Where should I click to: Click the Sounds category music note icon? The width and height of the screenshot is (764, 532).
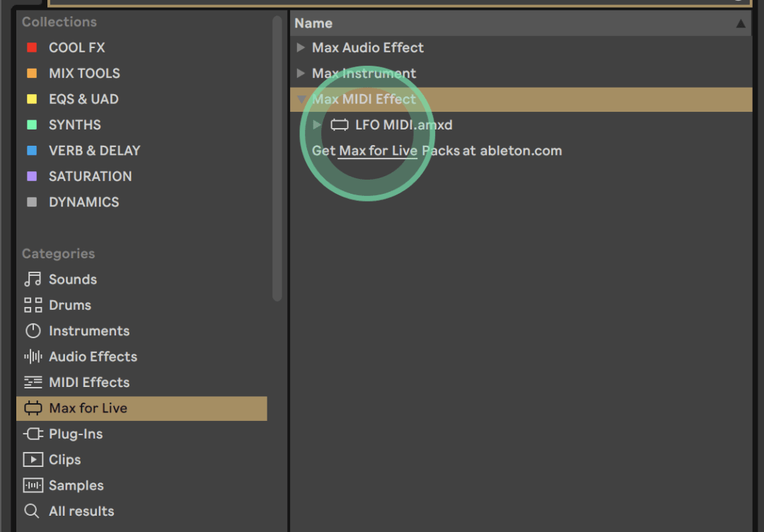33,279
